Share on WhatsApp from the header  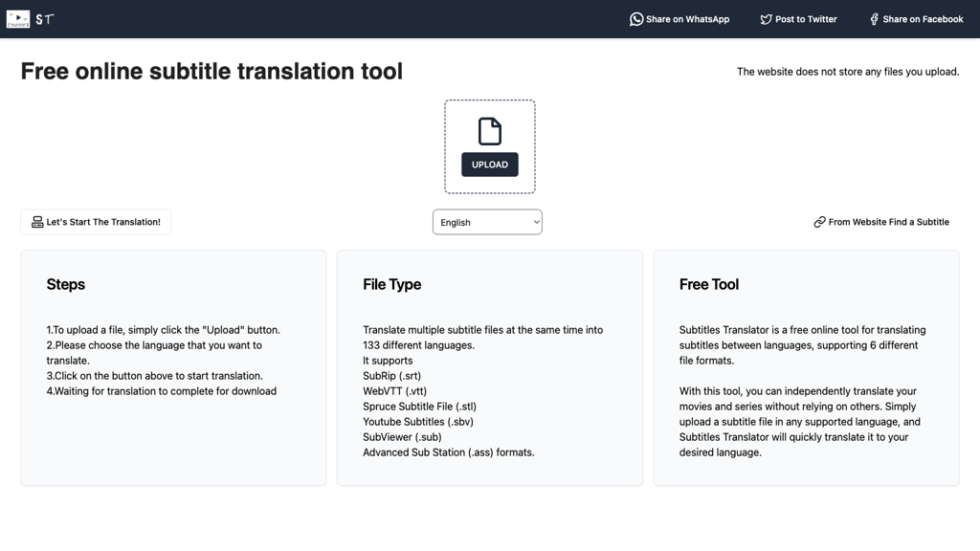coord(679,18)
